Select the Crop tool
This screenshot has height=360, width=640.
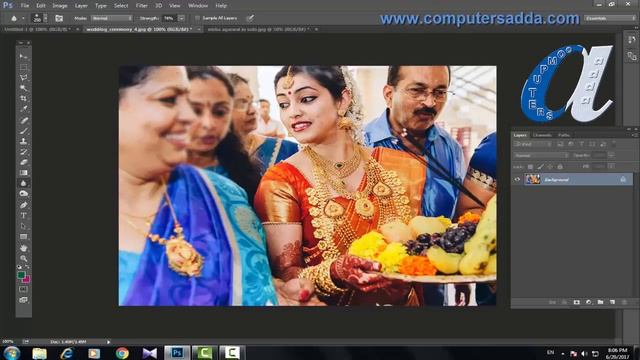click(x=23, y=99)
